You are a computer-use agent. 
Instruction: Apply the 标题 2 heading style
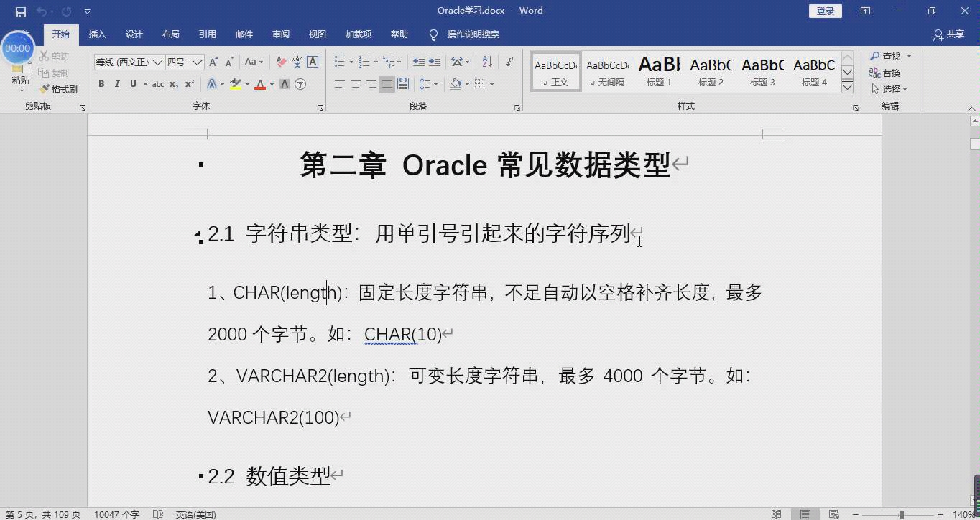coord(711,71)
